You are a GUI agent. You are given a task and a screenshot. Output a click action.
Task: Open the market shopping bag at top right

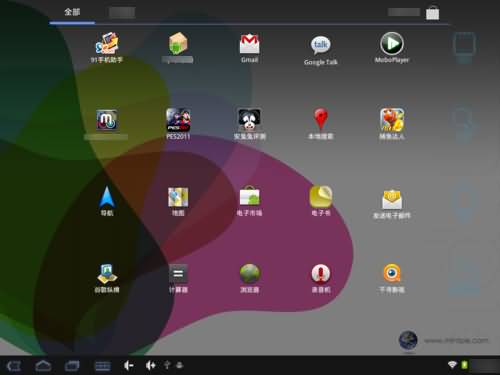432,13
